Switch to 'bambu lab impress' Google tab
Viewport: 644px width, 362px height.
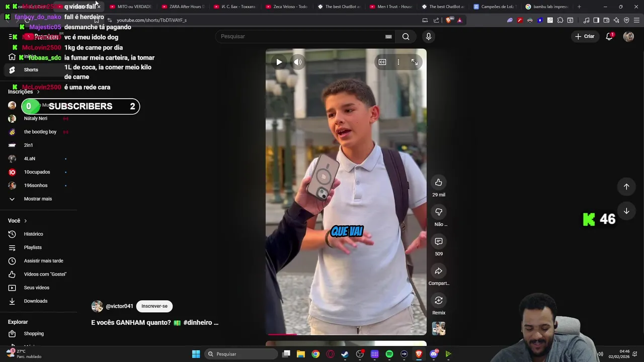click(x=546, y=7)
